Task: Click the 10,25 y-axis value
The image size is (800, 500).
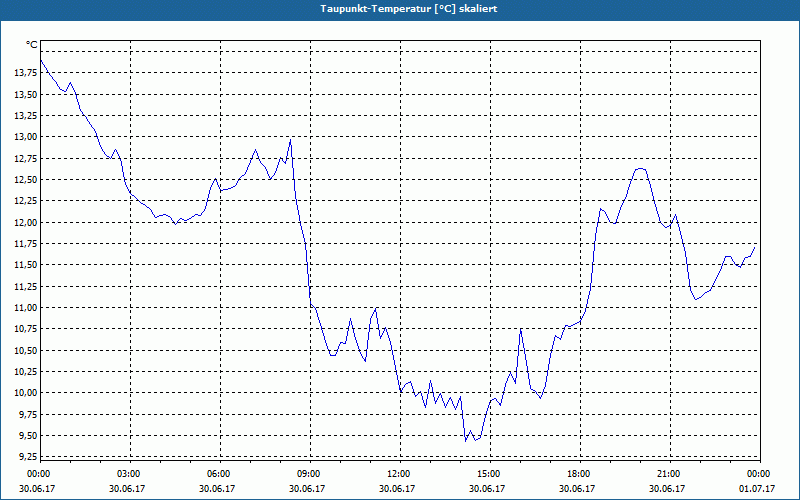Action: point(26,371)
